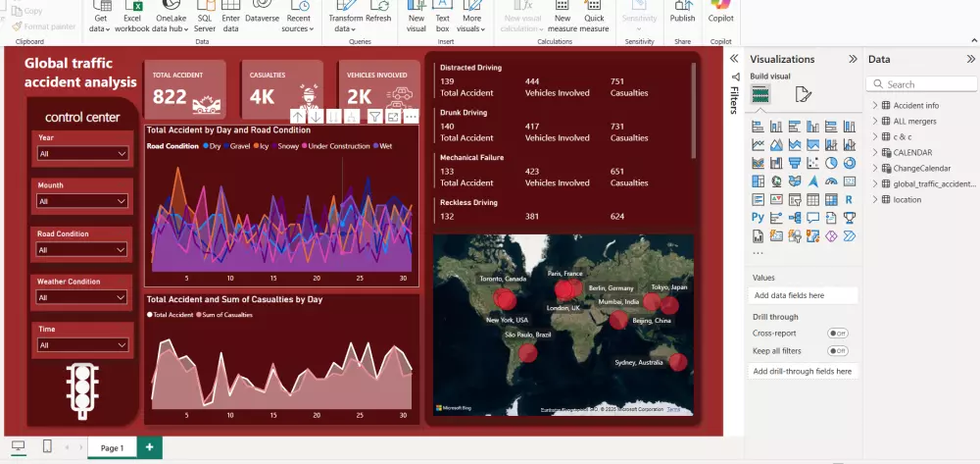Image resolution: width=980 pixels, height=464 pixels.
Task: Open the Road Condition slicer dropdown
Action: pyautogui.click(x=82, y=249)
